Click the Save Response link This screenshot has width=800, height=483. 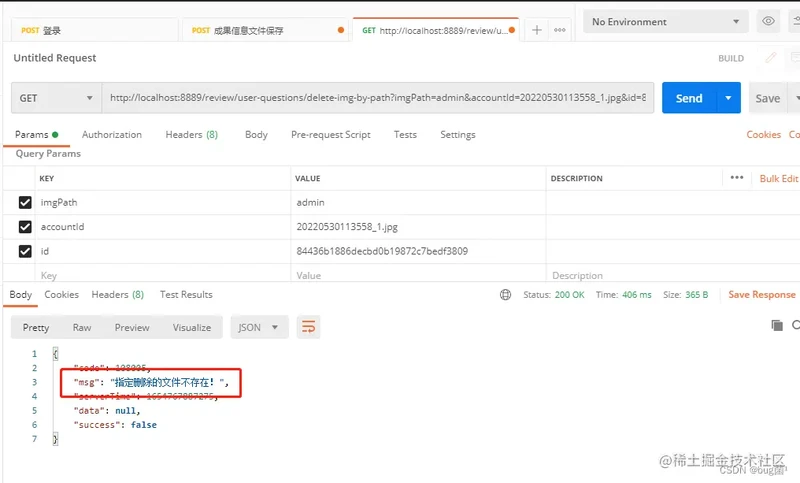click(761, 294)
